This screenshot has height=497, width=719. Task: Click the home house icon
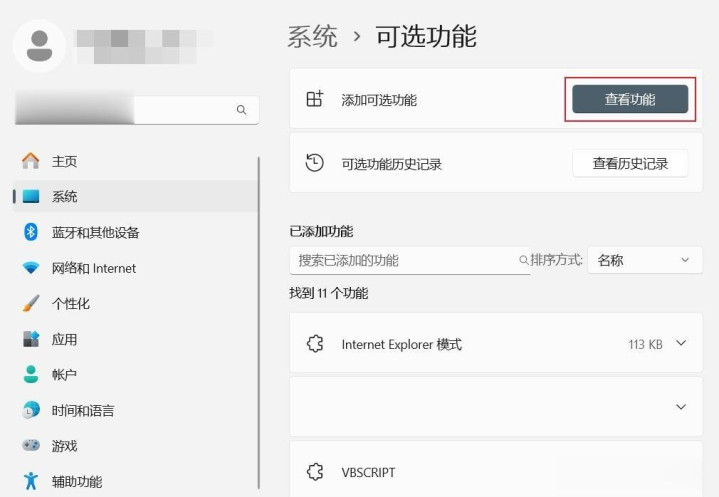tap(31, 160)
